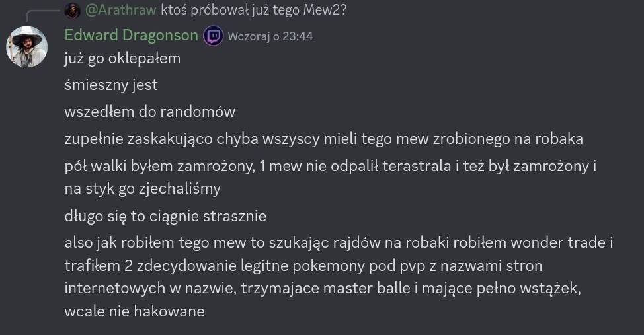This screenshot has width=644, height=335.
Task: Jump to replied message about Mew2
Action: point(254,10)
